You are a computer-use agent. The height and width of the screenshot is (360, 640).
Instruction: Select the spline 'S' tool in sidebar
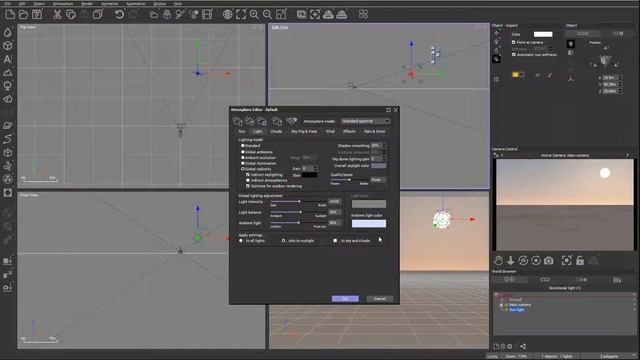[x=8, y=139]
